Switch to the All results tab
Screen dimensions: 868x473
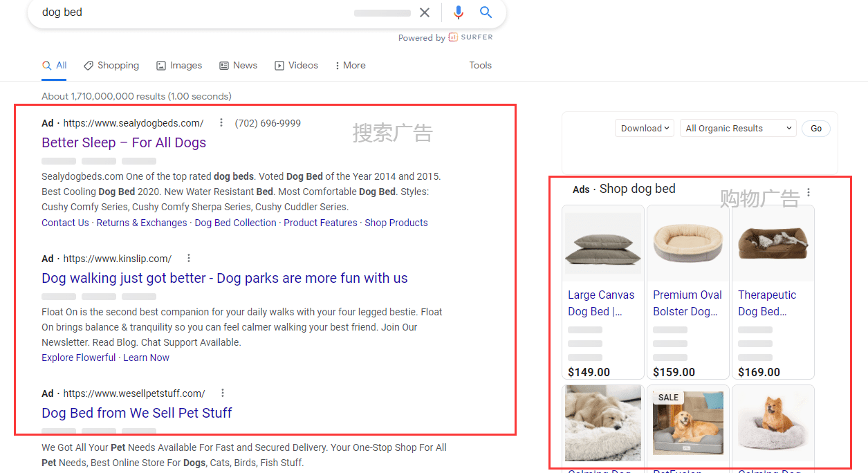point(55,65)
